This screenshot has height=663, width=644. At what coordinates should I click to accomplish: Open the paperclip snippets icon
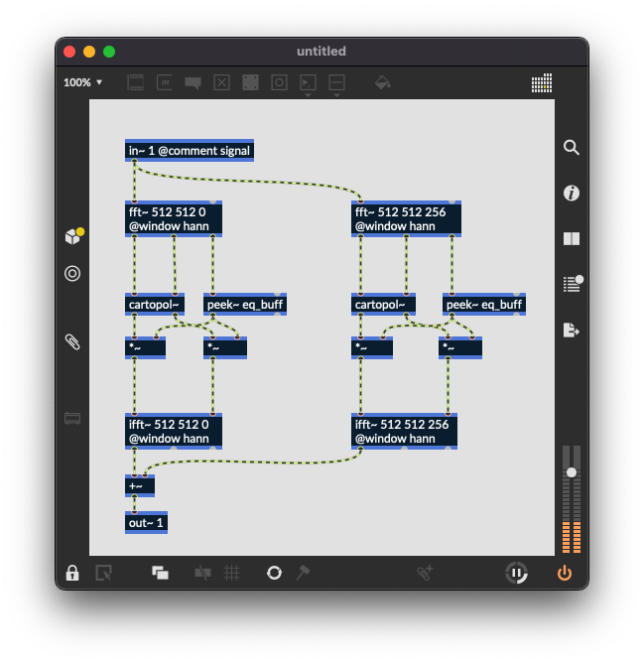point(72,342)
